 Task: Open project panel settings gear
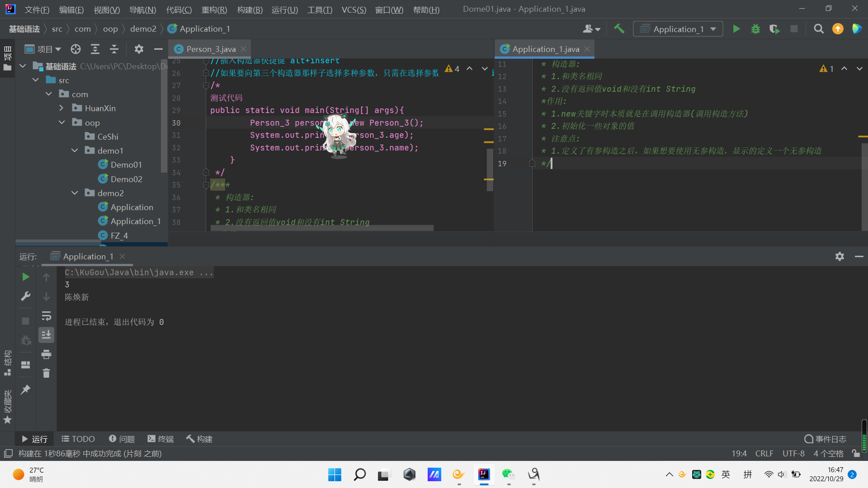[139, 49]
